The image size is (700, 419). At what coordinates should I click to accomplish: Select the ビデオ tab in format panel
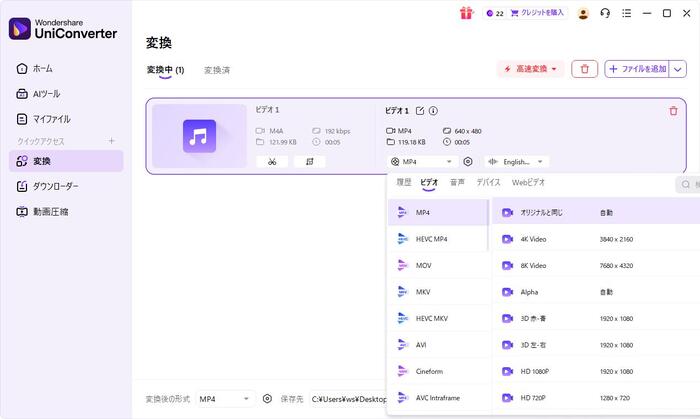[429, 182]
